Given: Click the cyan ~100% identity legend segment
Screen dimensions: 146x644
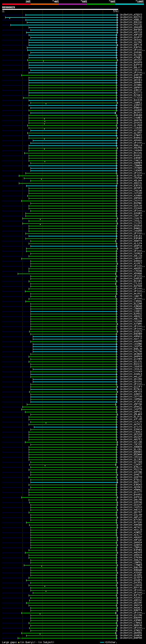Looking at the screenshot, I should click(x=130, y=4).
